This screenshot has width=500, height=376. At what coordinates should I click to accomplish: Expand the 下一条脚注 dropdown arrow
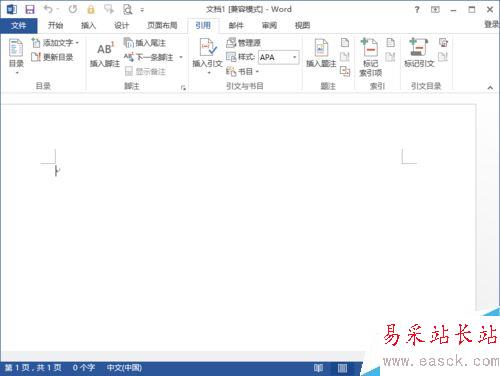(181, 57)
